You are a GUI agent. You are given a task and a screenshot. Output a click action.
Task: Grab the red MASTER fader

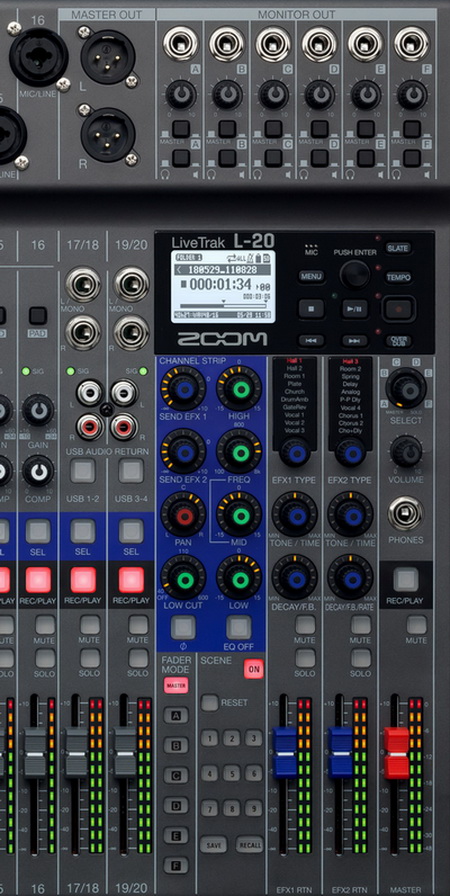(x=396, y=753)
